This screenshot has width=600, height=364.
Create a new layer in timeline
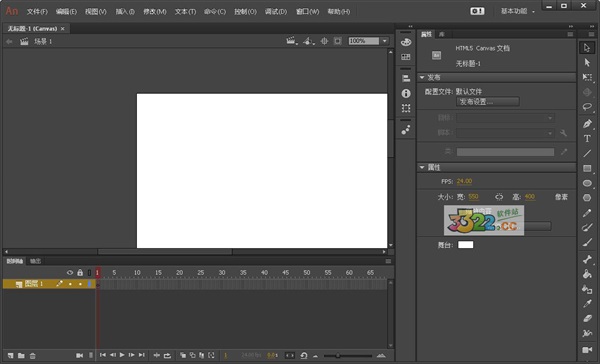[x=11, y=356]
